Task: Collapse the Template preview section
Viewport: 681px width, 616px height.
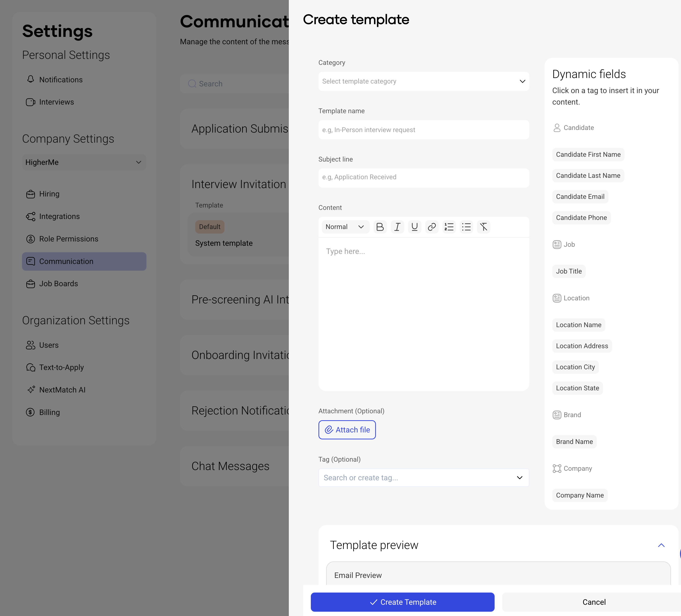Action: pyautogui.click(x=661, y=545)
